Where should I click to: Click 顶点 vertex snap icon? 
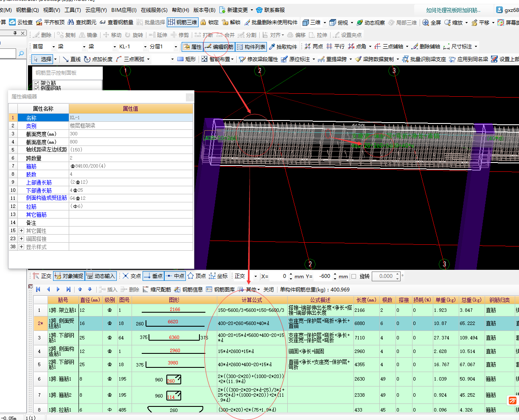(x=196, y=276)
